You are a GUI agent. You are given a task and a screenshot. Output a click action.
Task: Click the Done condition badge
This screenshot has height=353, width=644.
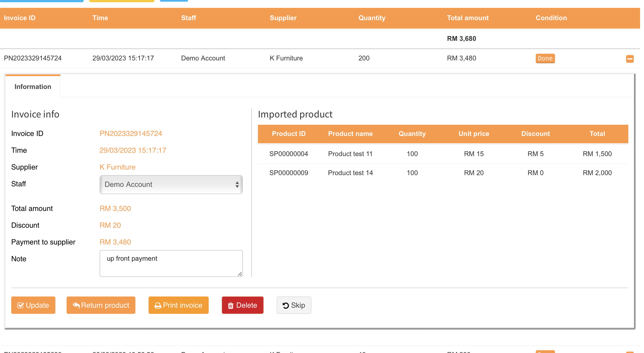pos(545,58)
